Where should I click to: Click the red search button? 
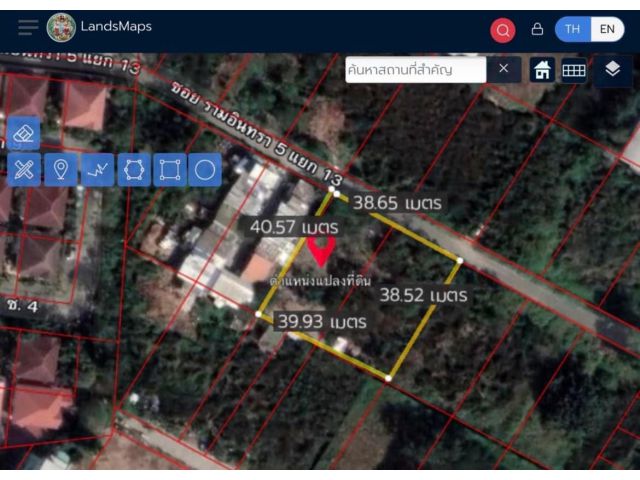[x=502, y=30]
